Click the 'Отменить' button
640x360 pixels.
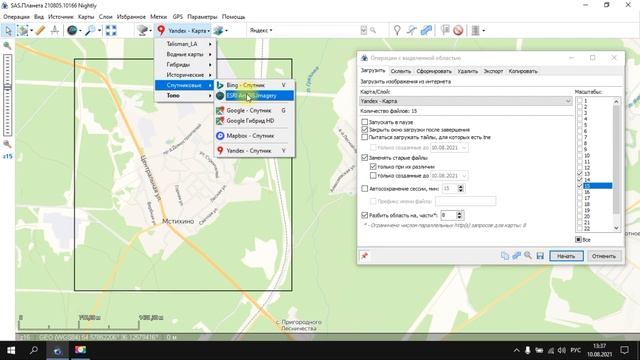coord(604,256)
